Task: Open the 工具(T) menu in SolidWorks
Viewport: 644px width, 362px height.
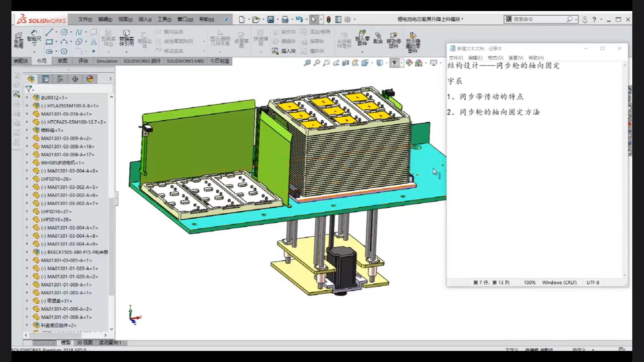Action: pos(164,19)
